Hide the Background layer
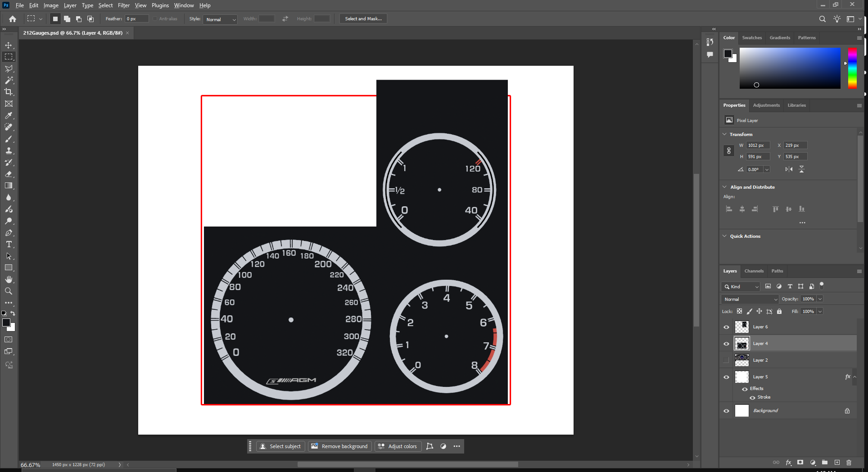This screenshot has width=868, height=472. pyautogui.click(x=726, y=411)
